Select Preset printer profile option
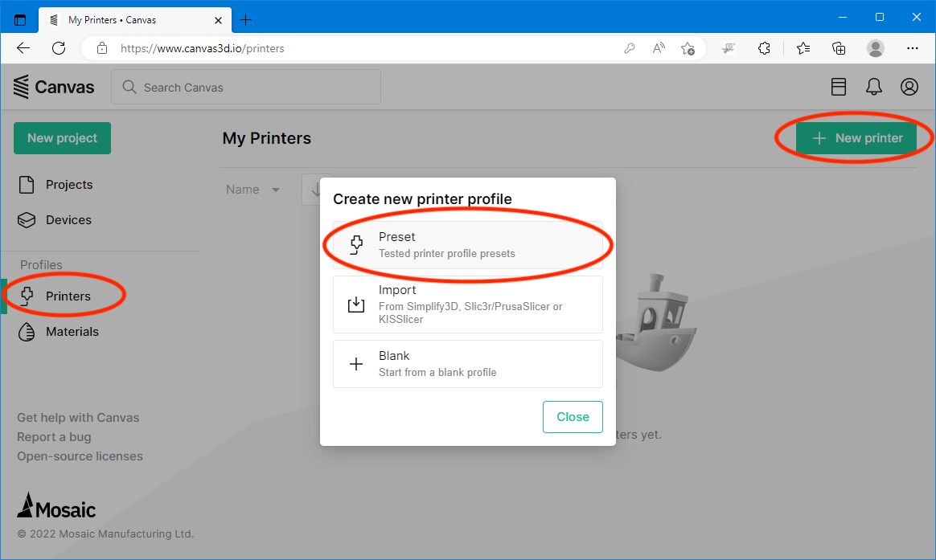This screenshot has height=560, width=936. click(x=467, y=245)
